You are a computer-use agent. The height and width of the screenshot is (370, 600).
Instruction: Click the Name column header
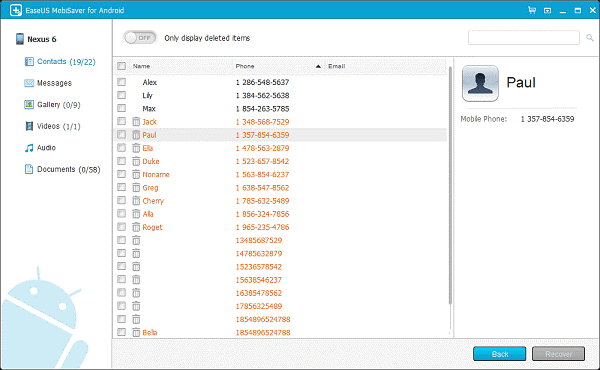pyautogui.click(x=142, y=66)
